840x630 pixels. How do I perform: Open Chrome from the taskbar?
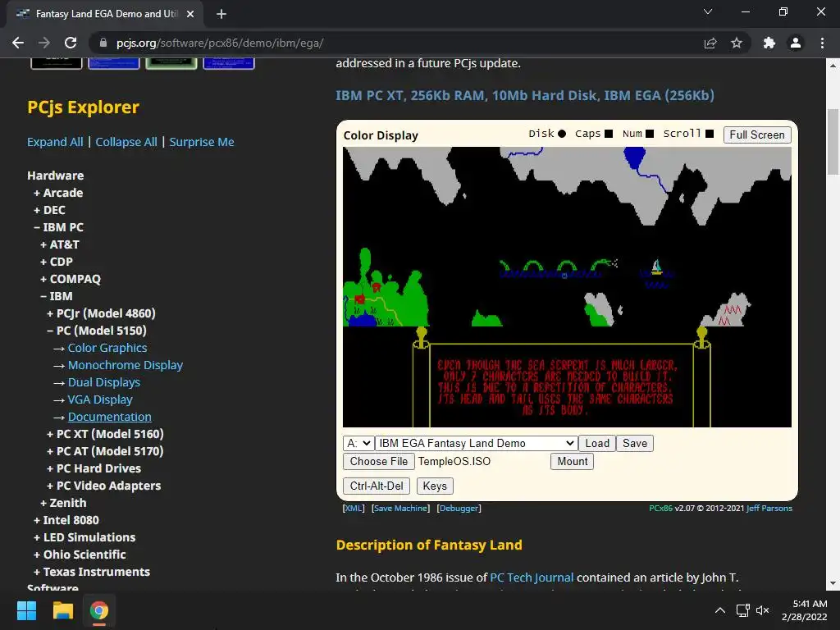98,610
